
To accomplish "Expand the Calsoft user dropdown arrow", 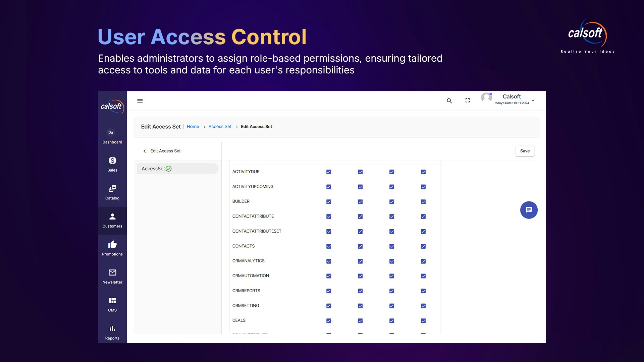I will click(x=533, y=101).
